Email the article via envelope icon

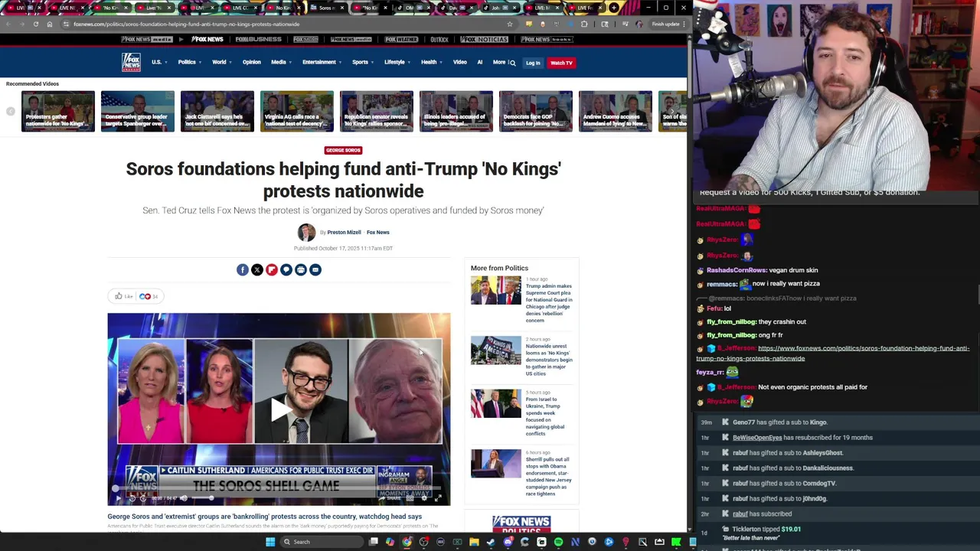pos(315,269)
